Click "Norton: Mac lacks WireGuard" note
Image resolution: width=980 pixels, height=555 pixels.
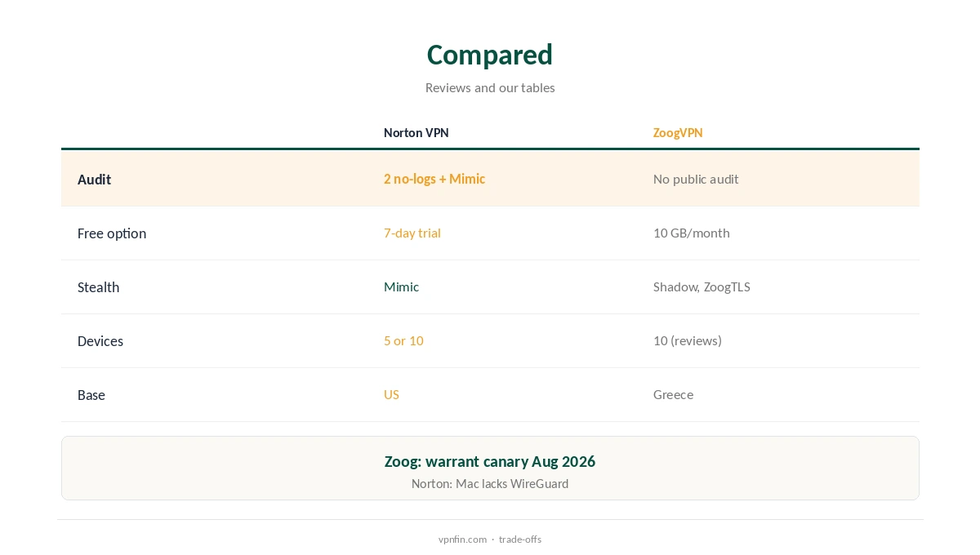490,484
